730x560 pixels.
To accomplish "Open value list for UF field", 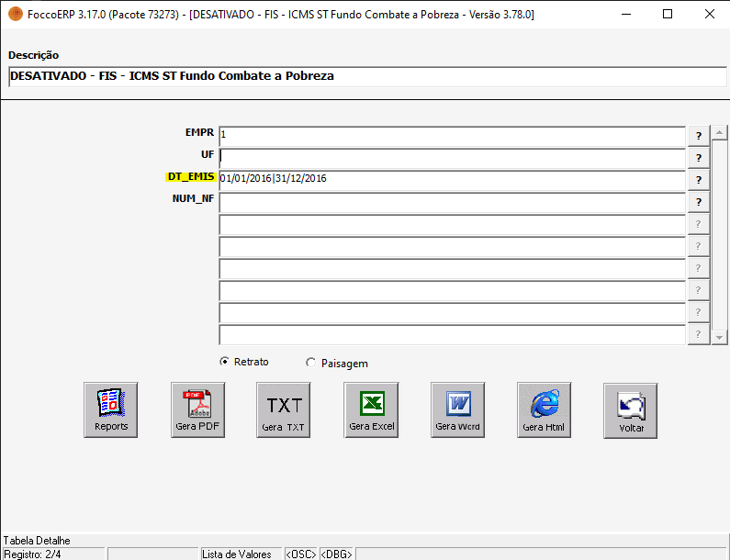I will pyautogui.click(x=699, y=158).
